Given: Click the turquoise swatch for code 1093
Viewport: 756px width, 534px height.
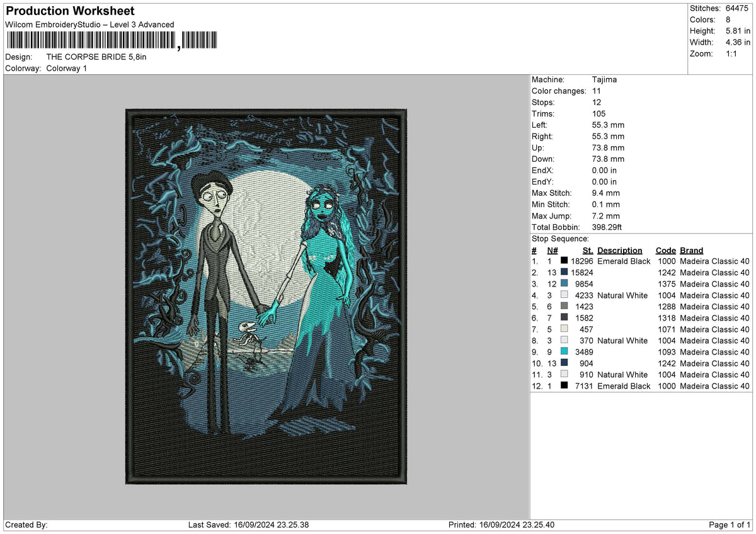Looking at the screenshot, I should coord(564,352).
